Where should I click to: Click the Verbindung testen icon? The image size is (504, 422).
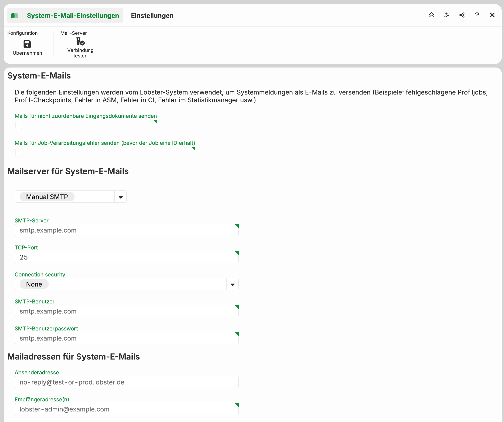click(80, 42)
